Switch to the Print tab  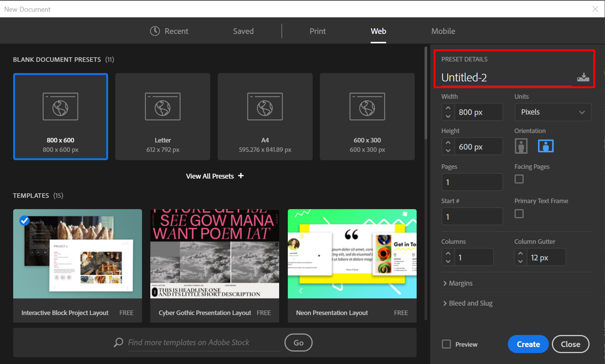click(x=318, y=31)
